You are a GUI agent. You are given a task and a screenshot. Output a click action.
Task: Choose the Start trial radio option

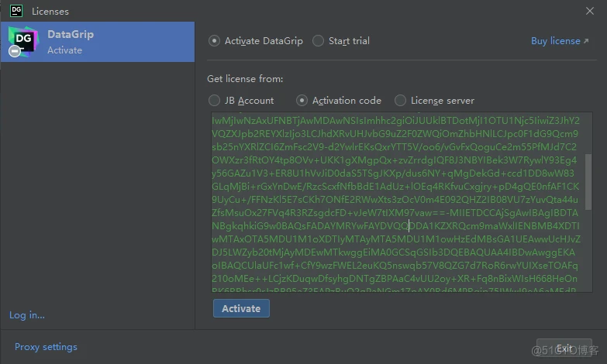coord(319,41)
